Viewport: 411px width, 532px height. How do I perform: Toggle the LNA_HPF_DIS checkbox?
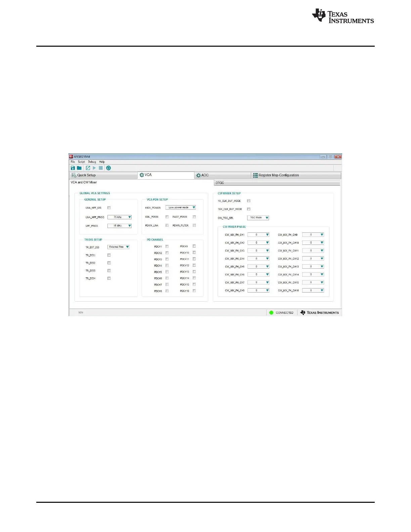[x=109, y=208]
